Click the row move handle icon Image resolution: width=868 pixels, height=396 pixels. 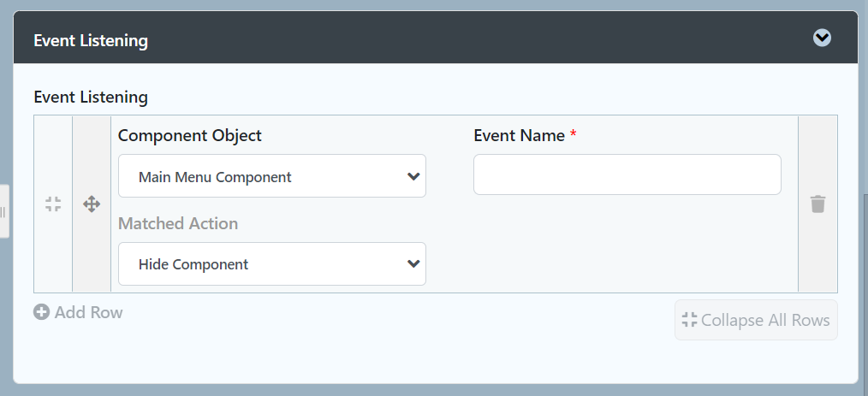[92, 204]
